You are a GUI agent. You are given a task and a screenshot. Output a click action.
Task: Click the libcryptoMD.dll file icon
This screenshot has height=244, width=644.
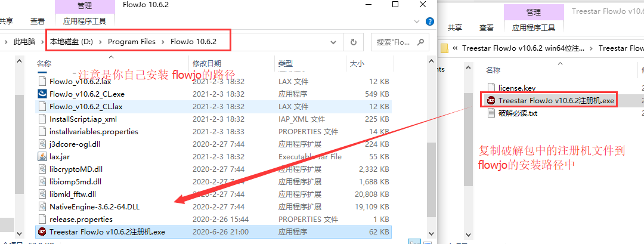(42, 169)
